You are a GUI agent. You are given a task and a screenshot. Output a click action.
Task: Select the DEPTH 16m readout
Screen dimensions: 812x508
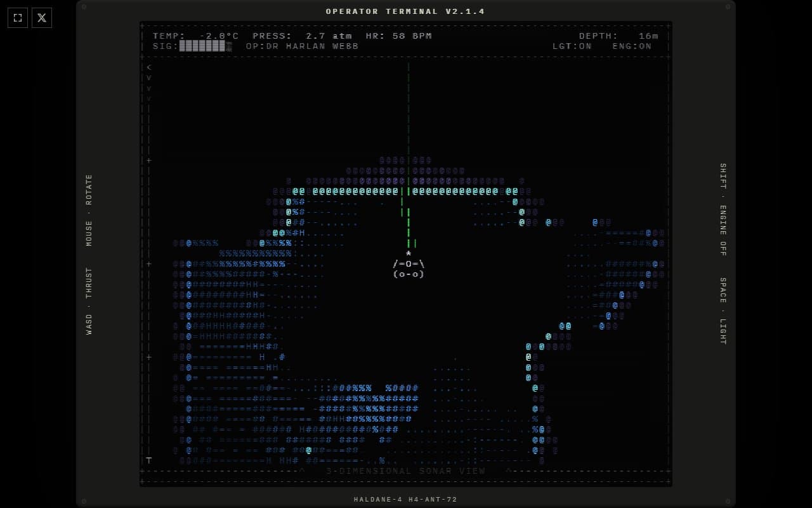(619, 36)
